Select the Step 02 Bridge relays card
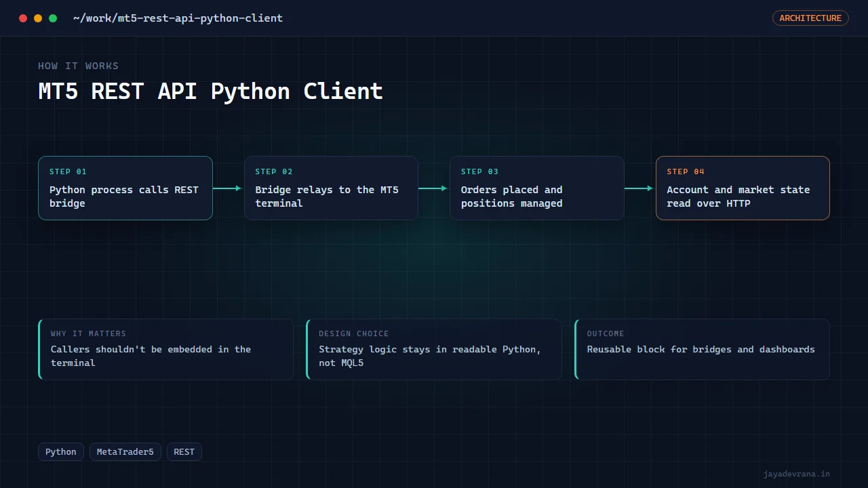Image resolution: width=868 pixels, height=488 pixels. pos(331,188)
